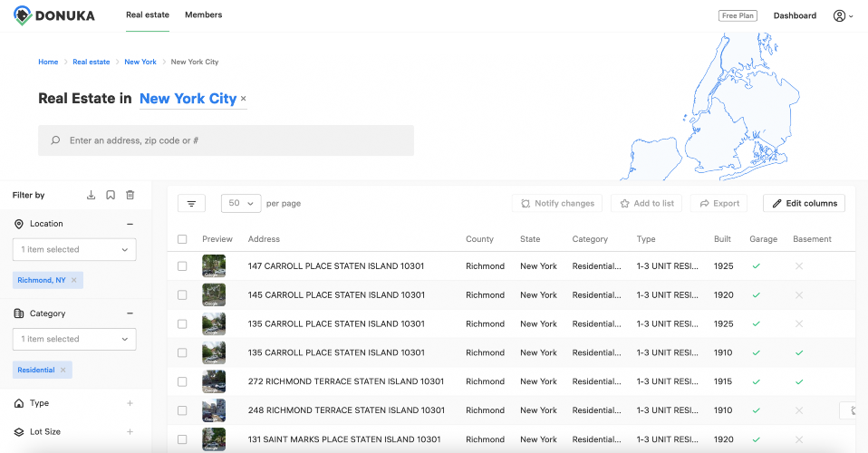The width and height of the screenshot is (868, 453).
Task: Open the user account icon menu
Action: click(844, 16)
